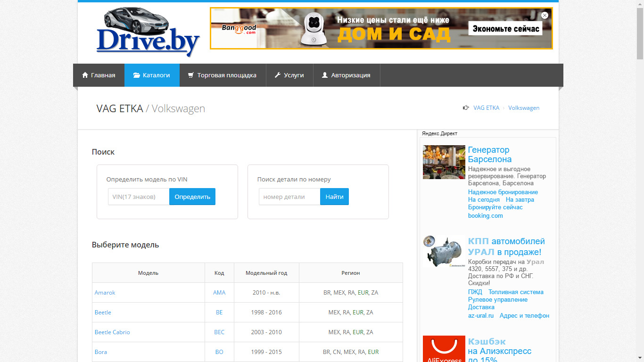Open the AliExpress ad logo
644x362 pixels.
444,349
